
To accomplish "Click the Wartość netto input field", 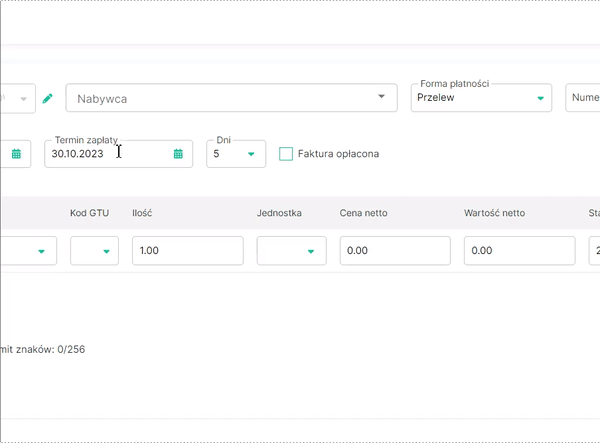I will coord(519,251).
